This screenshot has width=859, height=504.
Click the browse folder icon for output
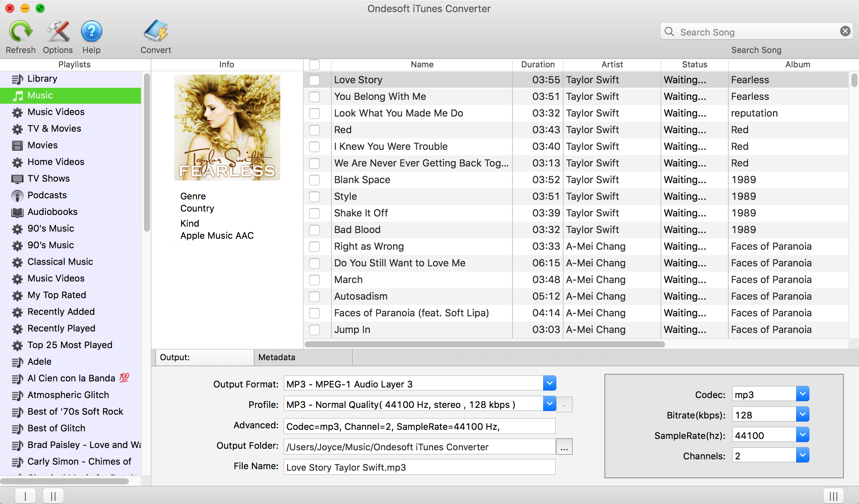click(x=564, y=447)
